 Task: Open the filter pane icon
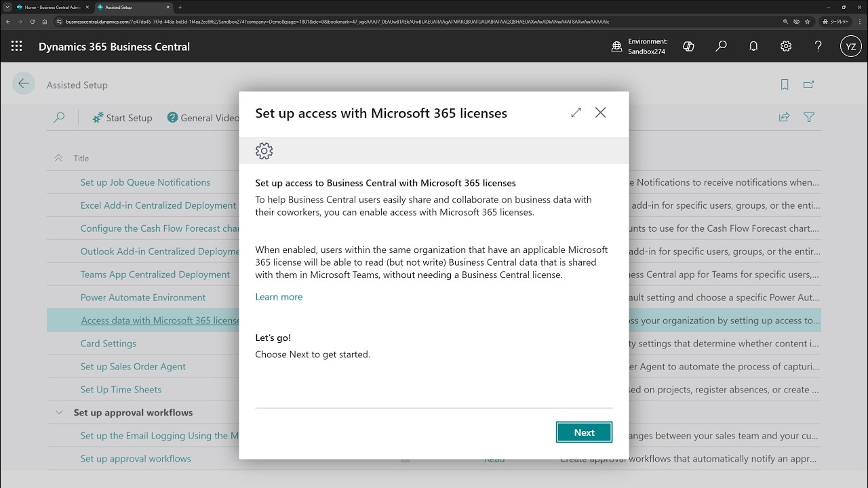pos(809,117)
